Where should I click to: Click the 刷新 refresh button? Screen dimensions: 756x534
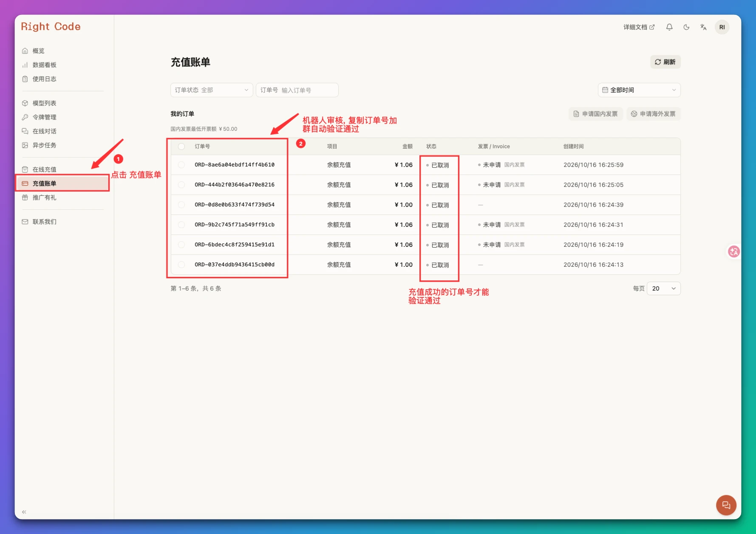[x=665, y=62]
